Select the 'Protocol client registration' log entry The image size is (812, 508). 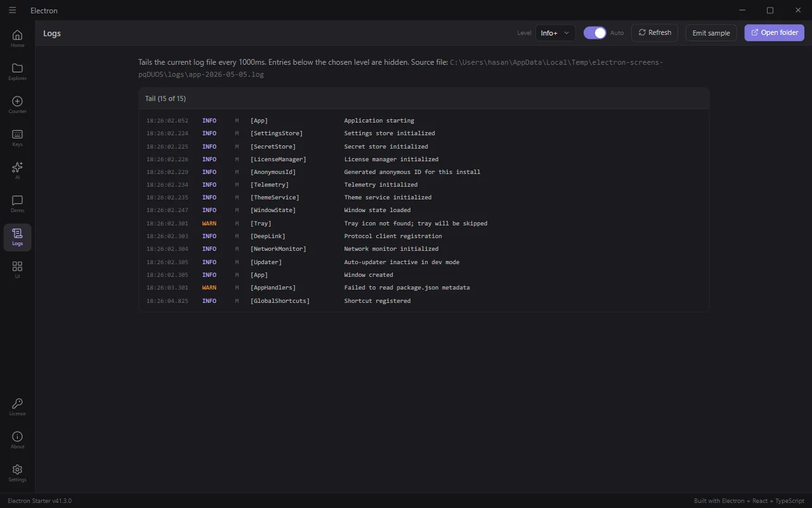point(393,236)
